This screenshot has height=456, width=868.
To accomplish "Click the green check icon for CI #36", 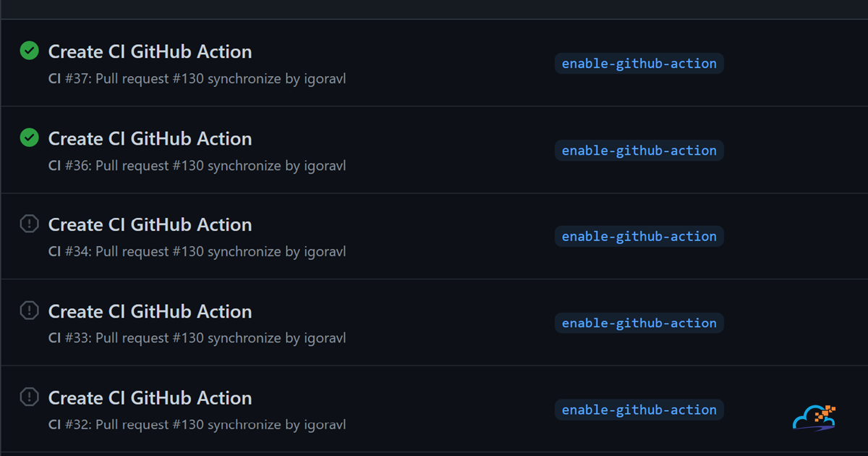I will [29, 138].
